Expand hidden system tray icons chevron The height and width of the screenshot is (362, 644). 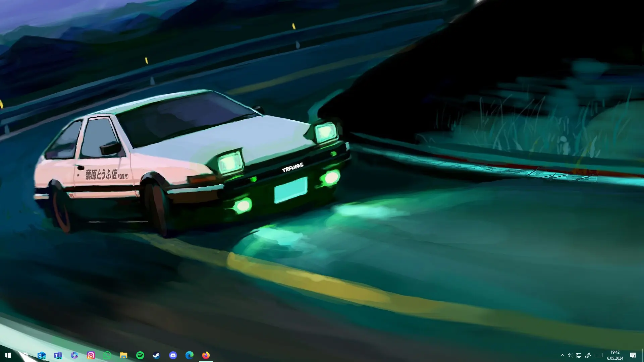pos(562,355)
